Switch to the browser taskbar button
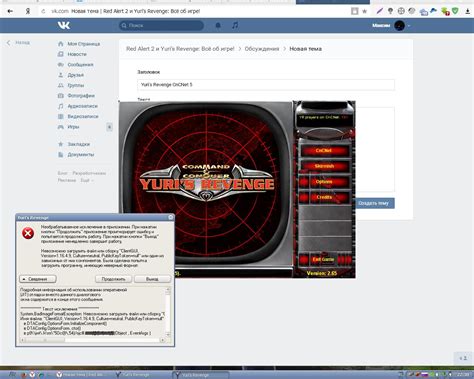474x379 pixels. (x=83, y=375)
